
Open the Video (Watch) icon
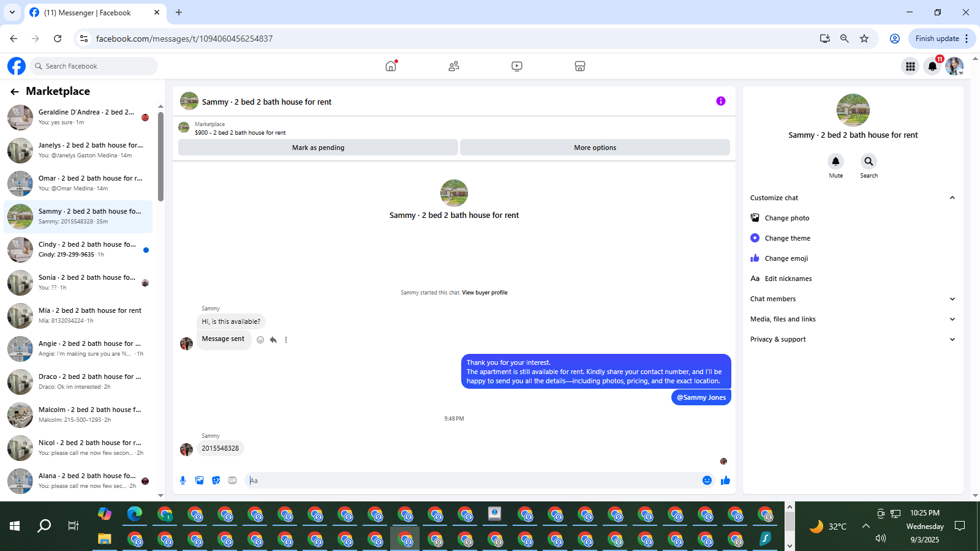[517, 66]
